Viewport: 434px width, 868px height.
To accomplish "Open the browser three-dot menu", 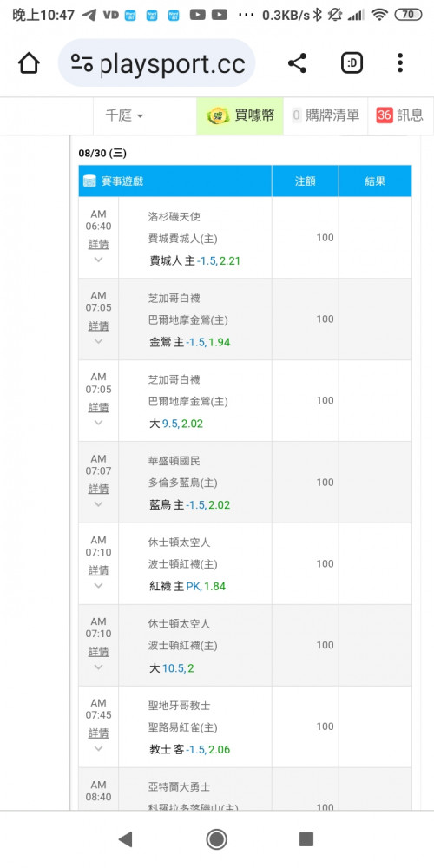I will [x=399, y=63].
